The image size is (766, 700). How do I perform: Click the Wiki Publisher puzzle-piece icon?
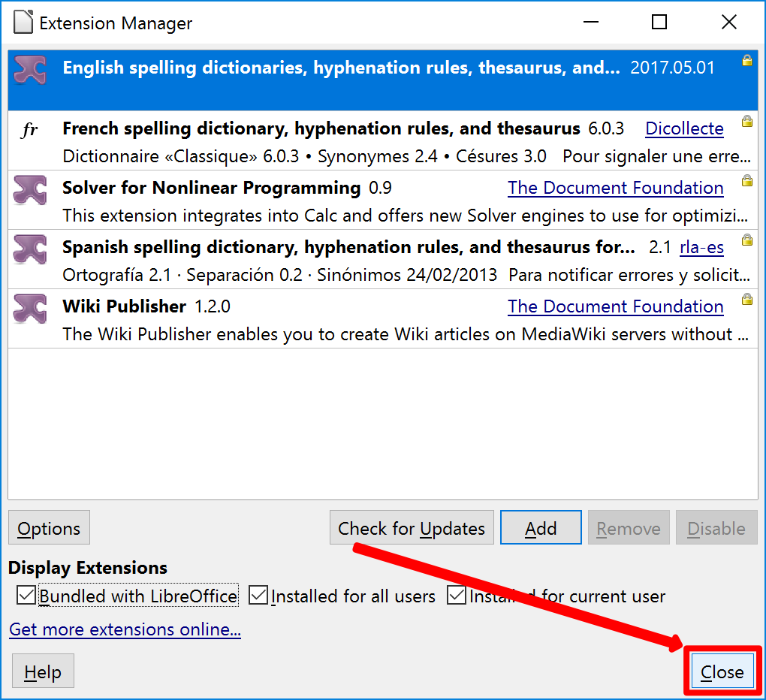coord(30,309)
